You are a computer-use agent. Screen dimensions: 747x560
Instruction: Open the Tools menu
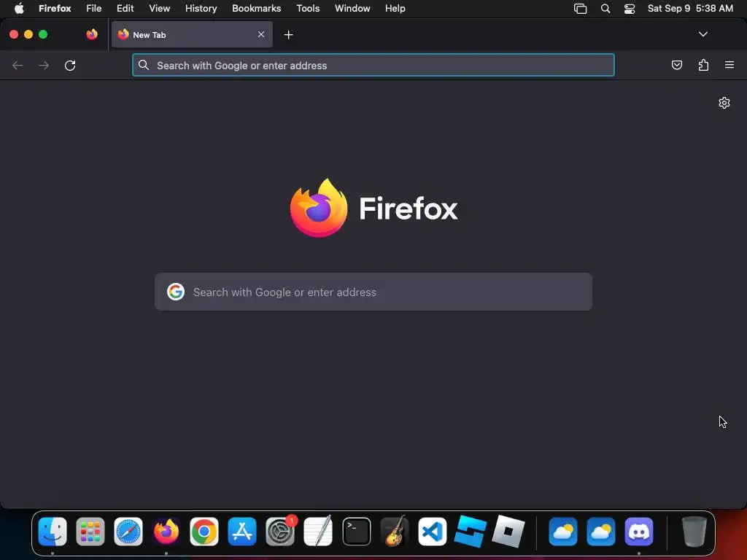click(x=308, y=8)
